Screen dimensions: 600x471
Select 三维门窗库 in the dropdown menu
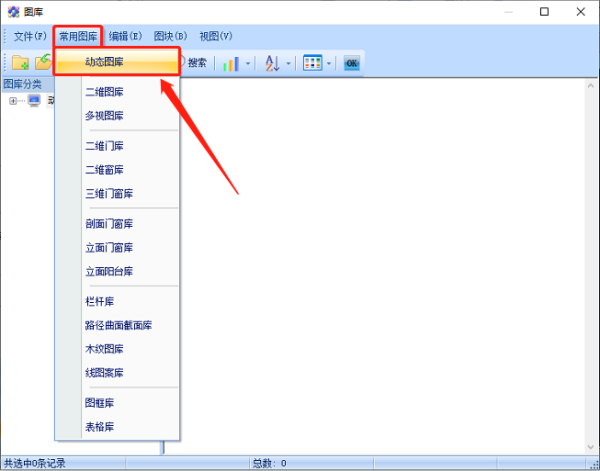coord(109,193)
